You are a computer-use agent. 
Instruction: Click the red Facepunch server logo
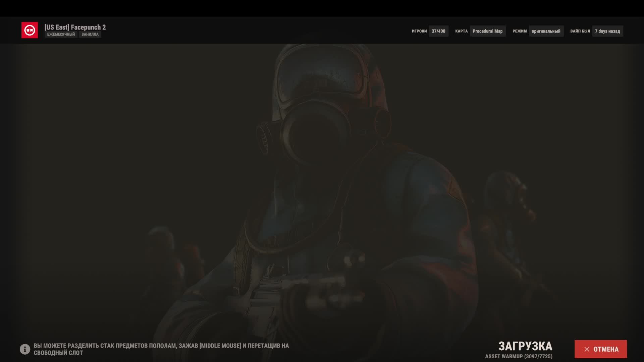pos(30,30)
